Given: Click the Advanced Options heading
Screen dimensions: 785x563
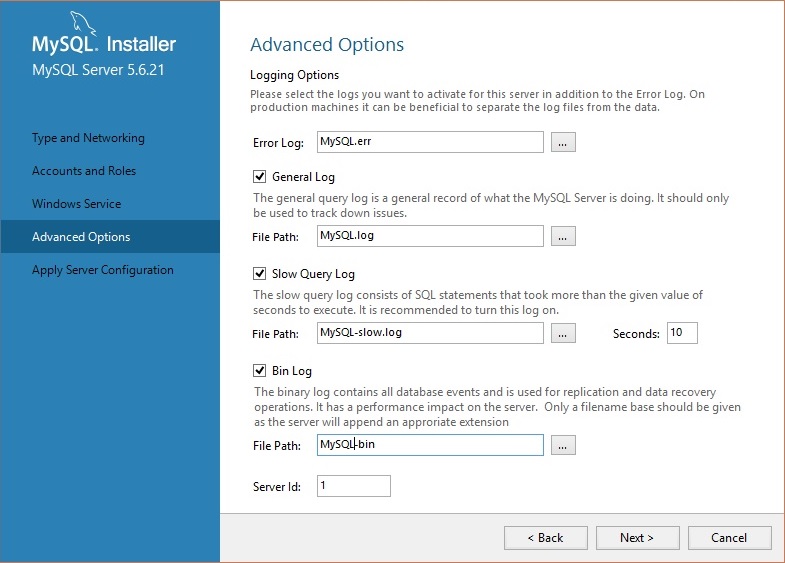Looking at the screenshot, I should [327, 45].
